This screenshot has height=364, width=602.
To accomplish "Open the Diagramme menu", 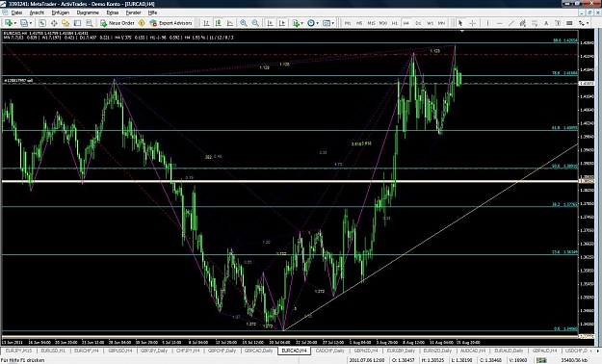I will [x=88, y=13].
